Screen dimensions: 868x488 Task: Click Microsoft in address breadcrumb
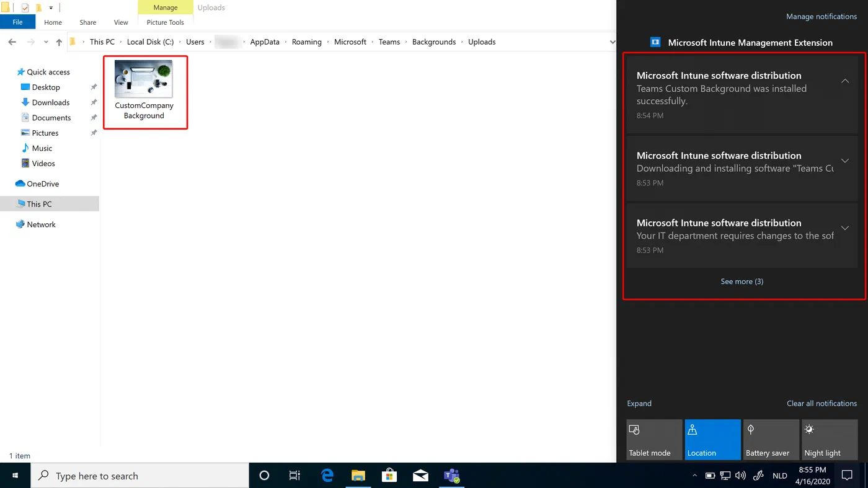tap(350, 42)
